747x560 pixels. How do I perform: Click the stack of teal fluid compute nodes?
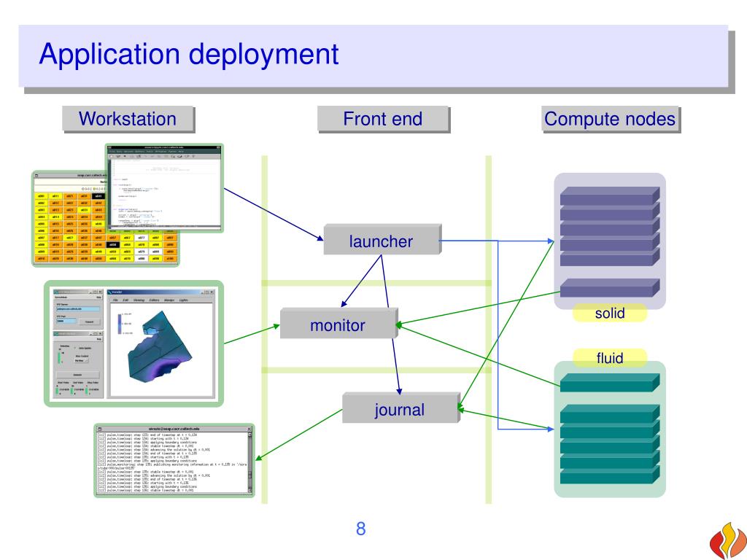[610, 444]
